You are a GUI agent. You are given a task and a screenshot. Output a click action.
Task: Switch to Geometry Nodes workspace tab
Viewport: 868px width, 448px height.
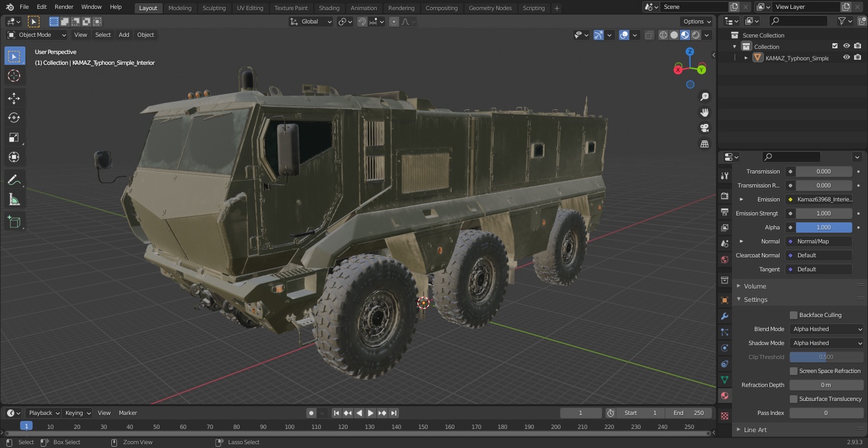coord(490,8)
